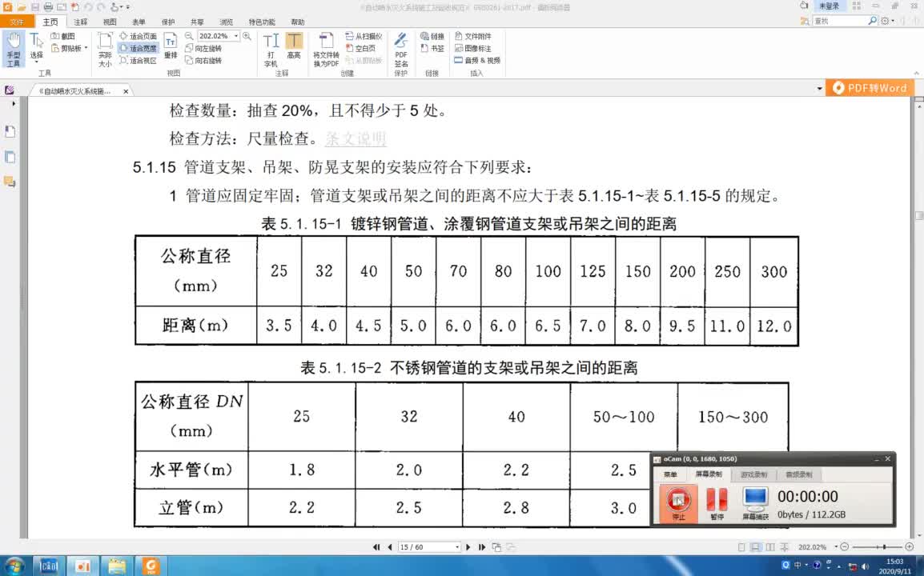Screen dimensions: 924x576
Task: Click the Snapshot (截图) tool
Action: (63, 36)
